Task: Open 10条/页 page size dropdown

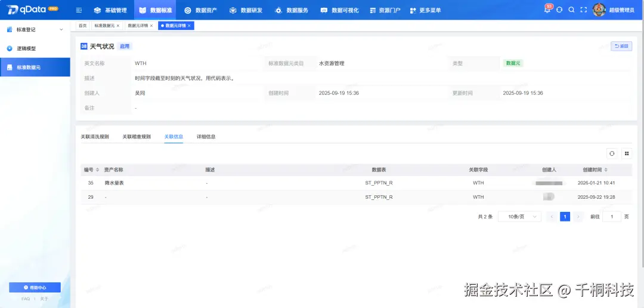Action: pyautogui.click(x=519, y=217)
